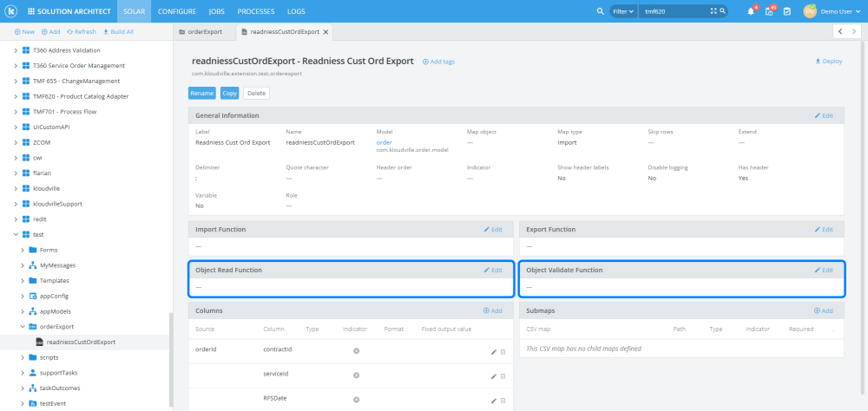The height and width of the screenshot is (411, 868).
Task: Click the Rename button
Action: pos(201,93)
